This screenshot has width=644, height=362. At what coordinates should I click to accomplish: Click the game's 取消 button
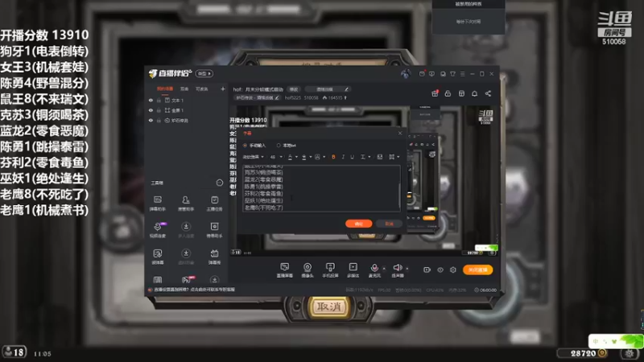(328, 306)
